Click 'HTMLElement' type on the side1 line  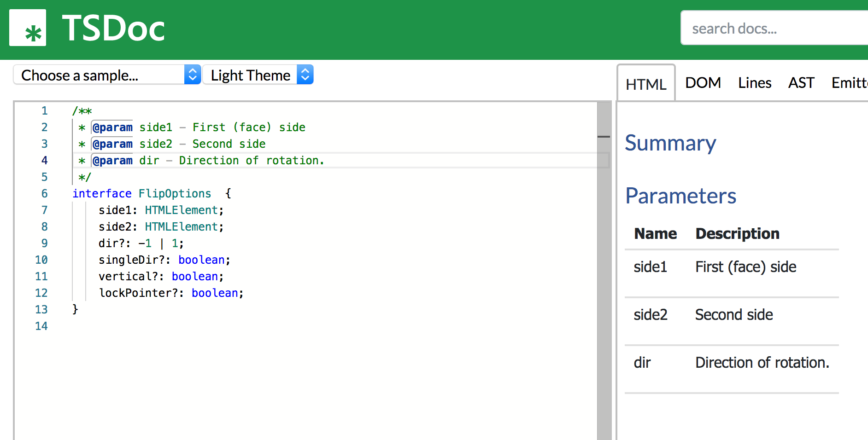pos(181,210)
